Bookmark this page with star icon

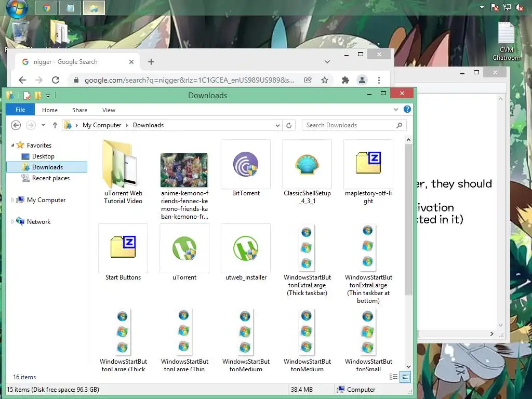(325, 80)
